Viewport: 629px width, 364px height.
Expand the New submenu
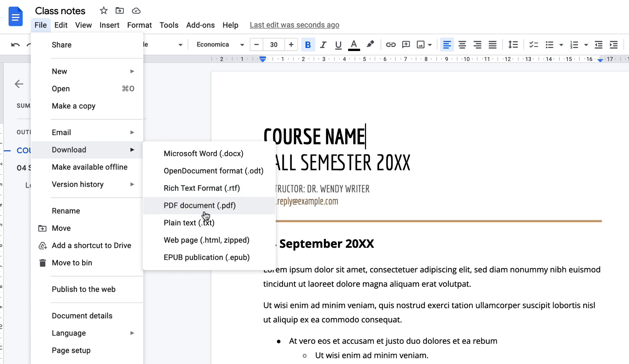point(87,71)
